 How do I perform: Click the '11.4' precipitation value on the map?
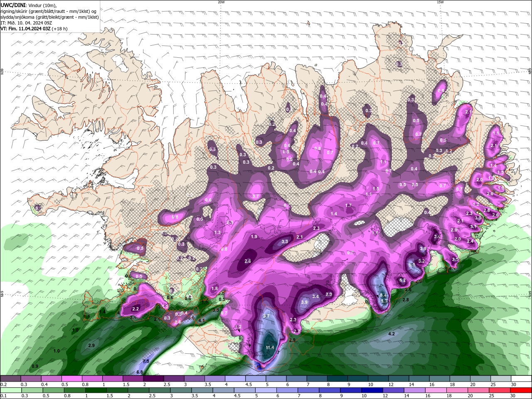tap(270, 347)
